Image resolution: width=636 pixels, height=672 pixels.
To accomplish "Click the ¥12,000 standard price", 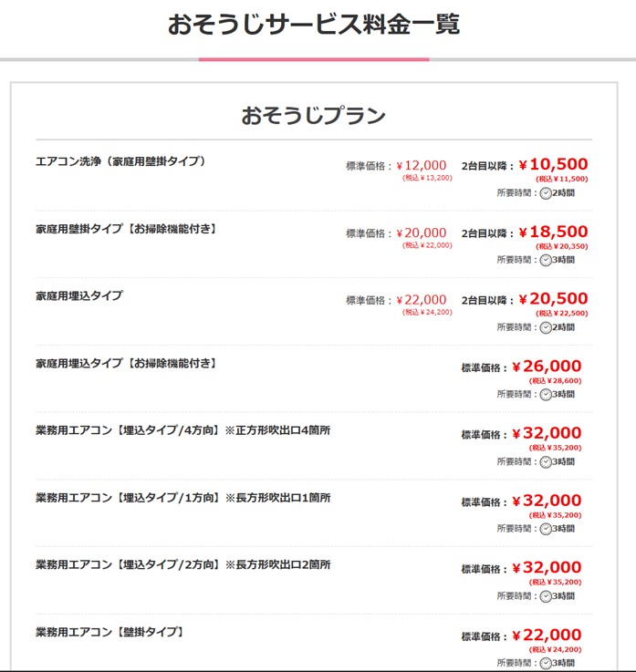I will click(422, 166).
